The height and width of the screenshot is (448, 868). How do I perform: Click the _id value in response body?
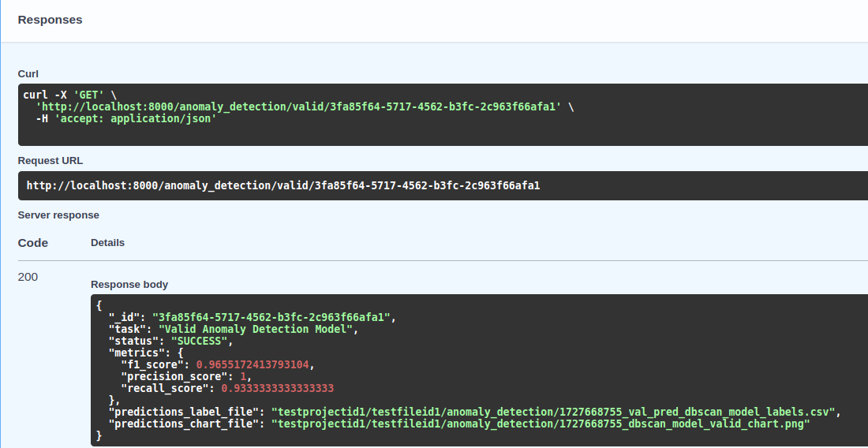(272, 317)
